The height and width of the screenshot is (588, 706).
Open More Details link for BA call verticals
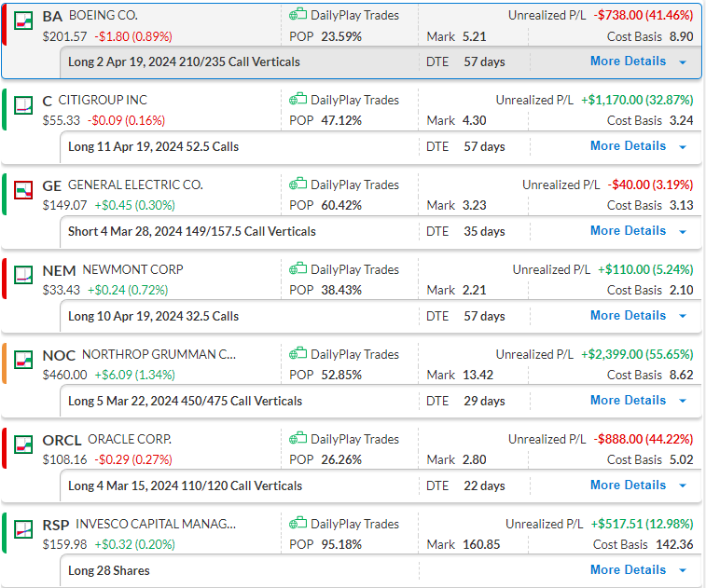click(628, 61)
